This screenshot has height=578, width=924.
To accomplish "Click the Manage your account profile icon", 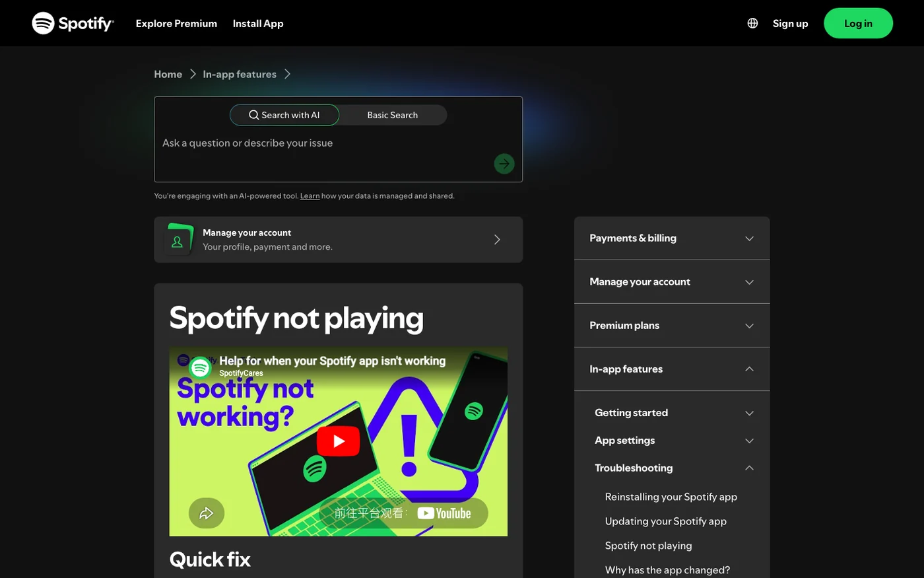I will pyautogui.click(x=178, y=240).
